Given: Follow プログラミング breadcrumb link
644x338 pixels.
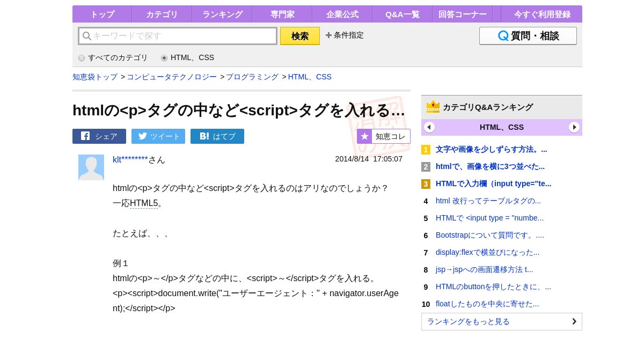Looking at the screenshot, I should [252, 77].
